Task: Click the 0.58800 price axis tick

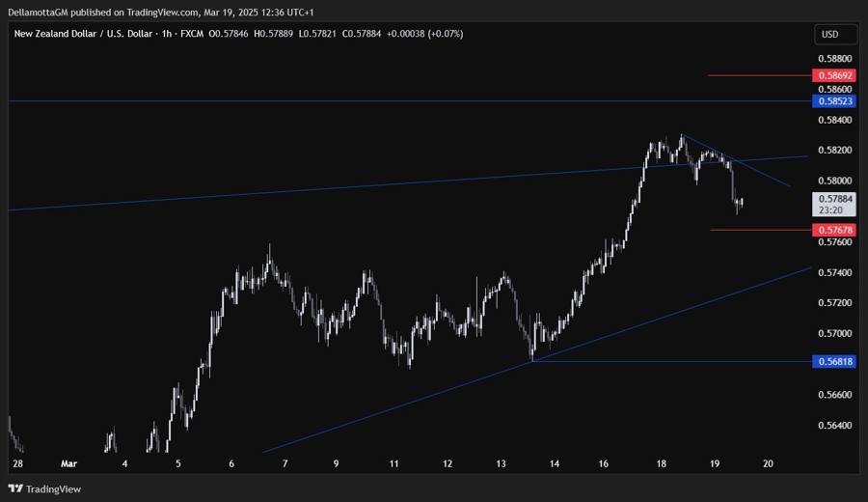Action: [x=832, y=58]
